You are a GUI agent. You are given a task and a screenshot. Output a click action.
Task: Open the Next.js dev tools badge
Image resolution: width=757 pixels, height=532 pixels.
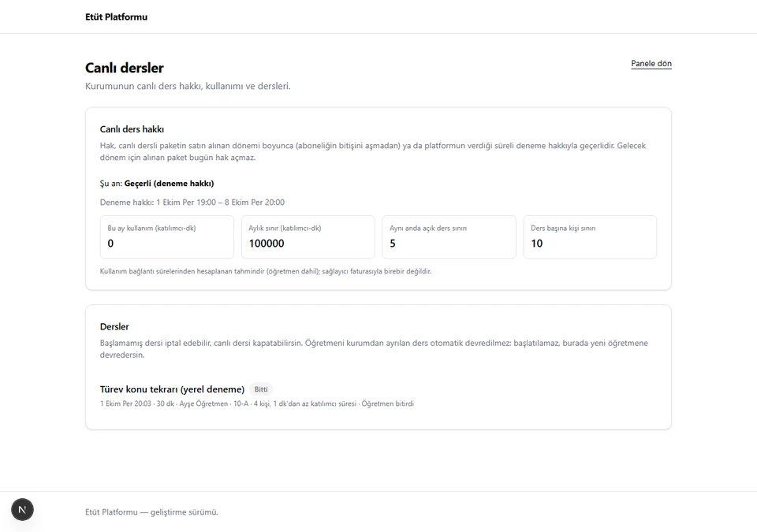click(x=22, y=509)
